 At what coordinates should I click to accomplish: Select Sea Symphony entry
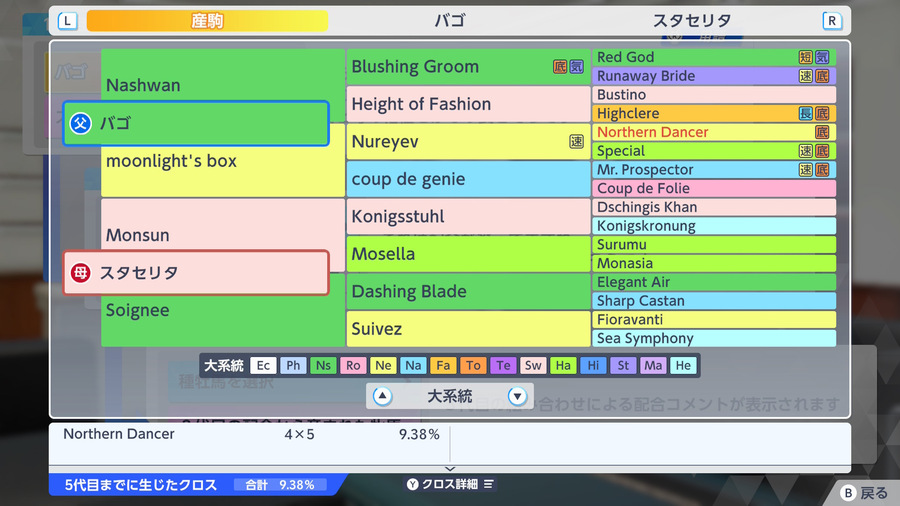[714, 338]
